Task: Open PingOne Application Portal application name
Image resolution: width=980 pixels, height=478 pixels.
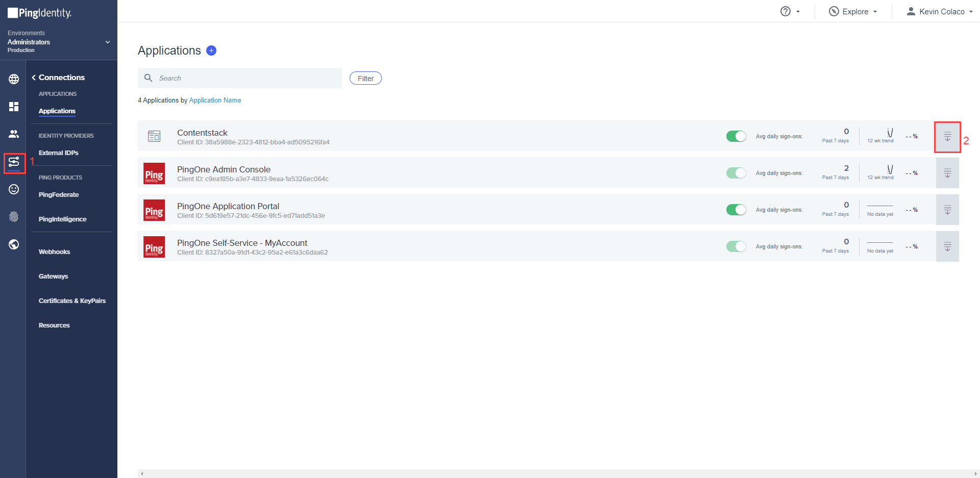Action: 228,206
